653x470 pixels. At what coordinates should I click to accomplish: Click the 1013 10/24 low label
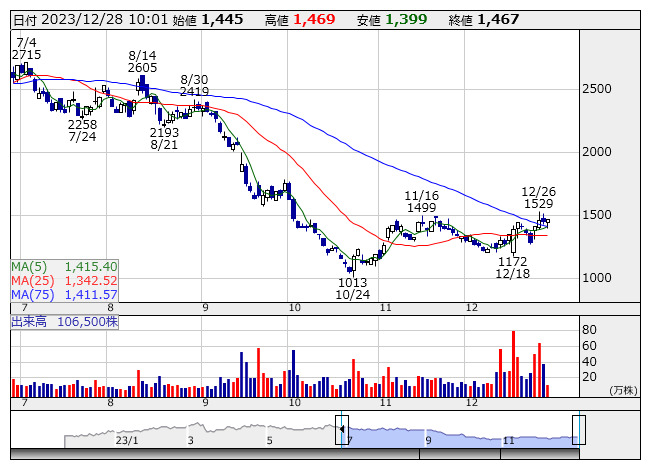(352, 288)
